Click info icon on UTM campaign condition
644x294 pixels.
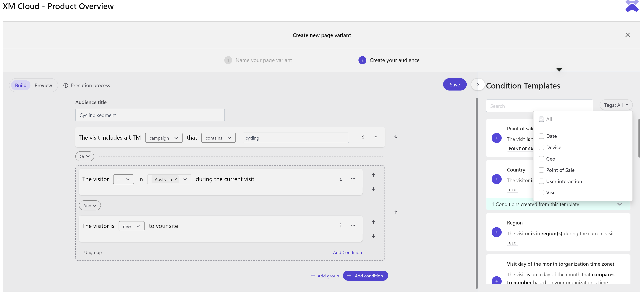coord(363,137)
